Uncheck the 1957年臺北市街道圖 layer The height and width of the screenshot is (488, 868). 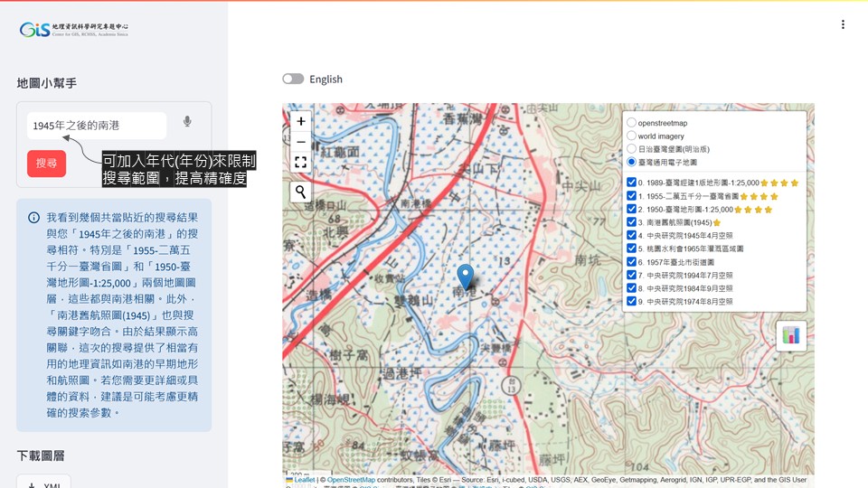(632, 261)
